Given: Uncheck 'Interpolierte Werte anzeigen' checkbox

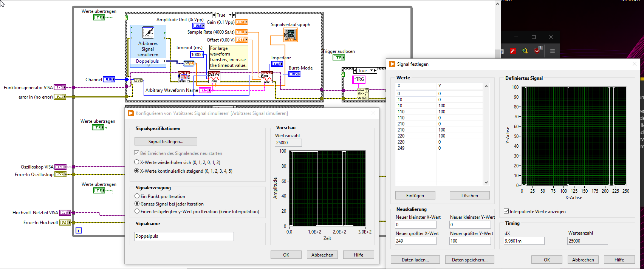Looking at the screenshot, I should [506, 211].
